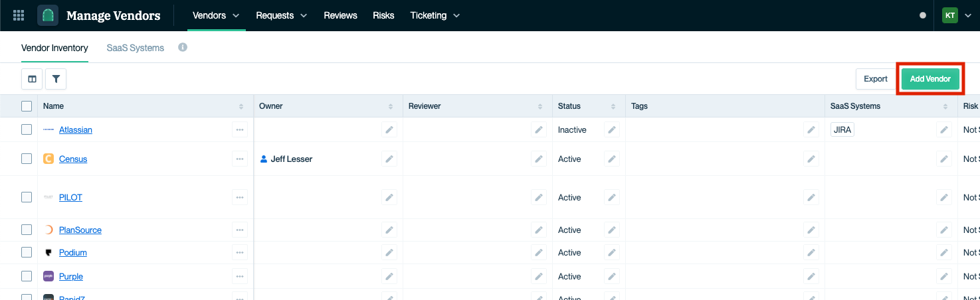Edit the Status of Podium
This screenshot has width=980, height=300.
pos(612,252)
